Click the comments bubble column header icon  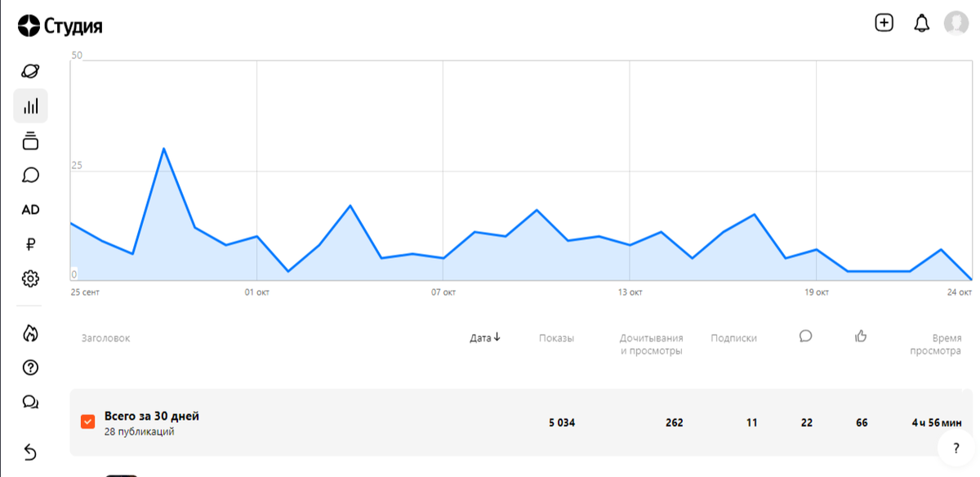pyautogui.click(x=805, y=336)
